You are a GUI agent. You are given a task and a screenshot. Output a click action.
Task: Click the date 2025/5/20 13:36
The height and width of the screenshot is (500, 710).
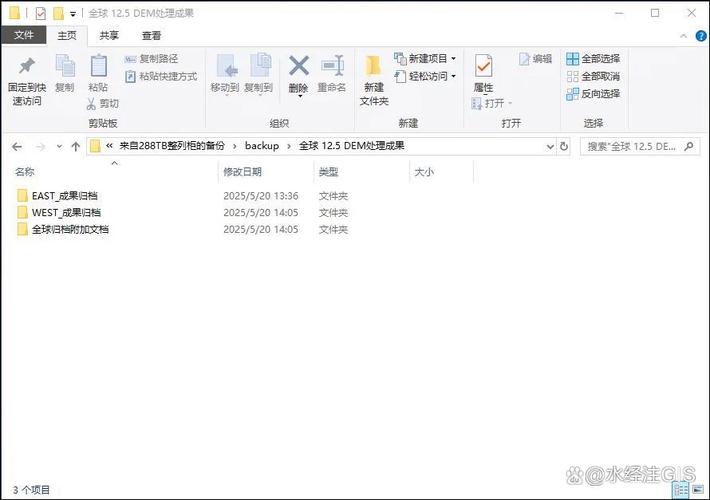click(x=261, y=196)
